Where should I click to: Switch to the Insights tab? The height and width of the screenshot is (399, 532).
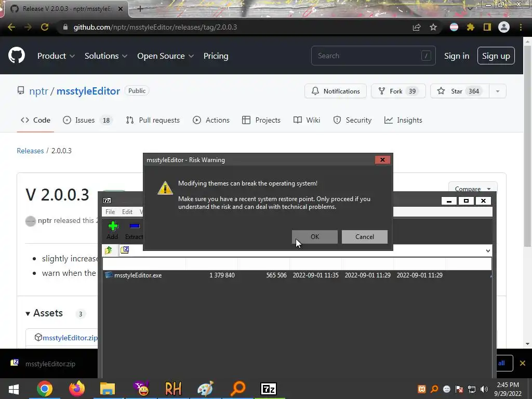[403, 120]
